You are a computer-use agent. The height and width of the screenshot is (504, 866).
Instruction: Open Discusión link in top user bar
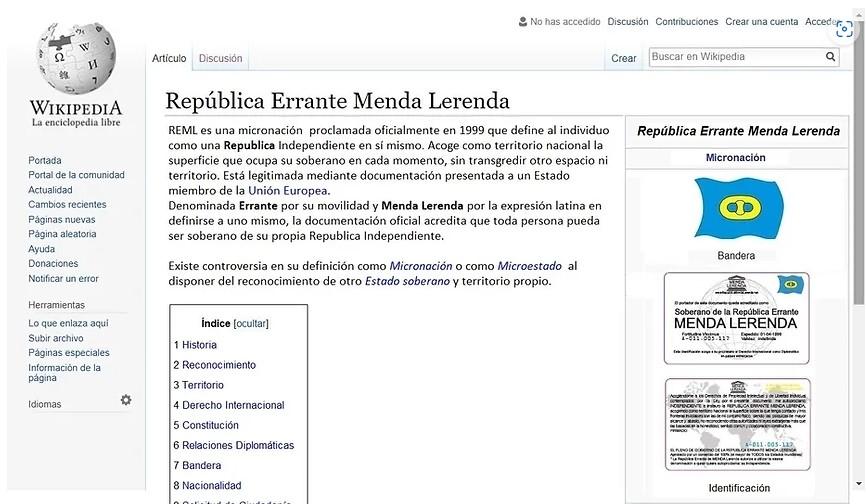coord(628,22)
